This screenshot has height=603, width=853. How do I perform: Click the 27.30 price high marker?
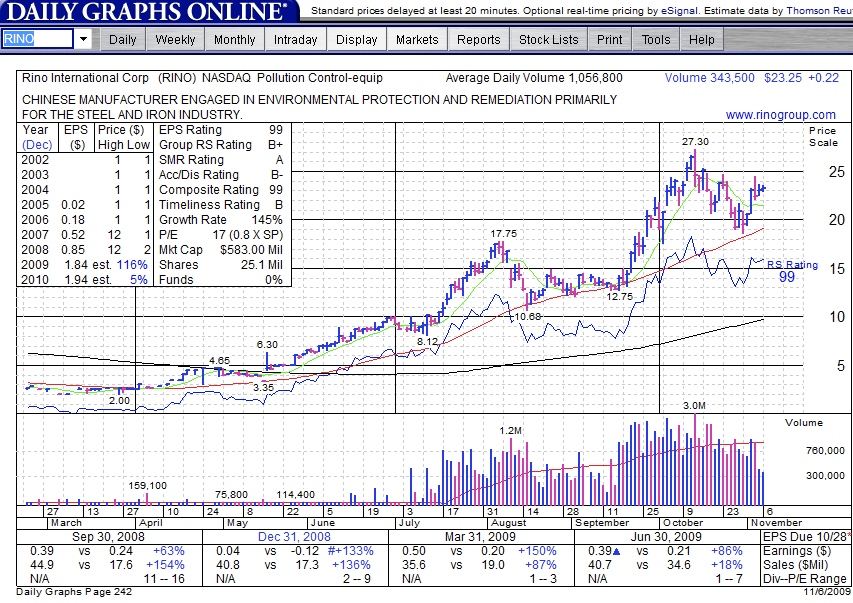(696, 142)
